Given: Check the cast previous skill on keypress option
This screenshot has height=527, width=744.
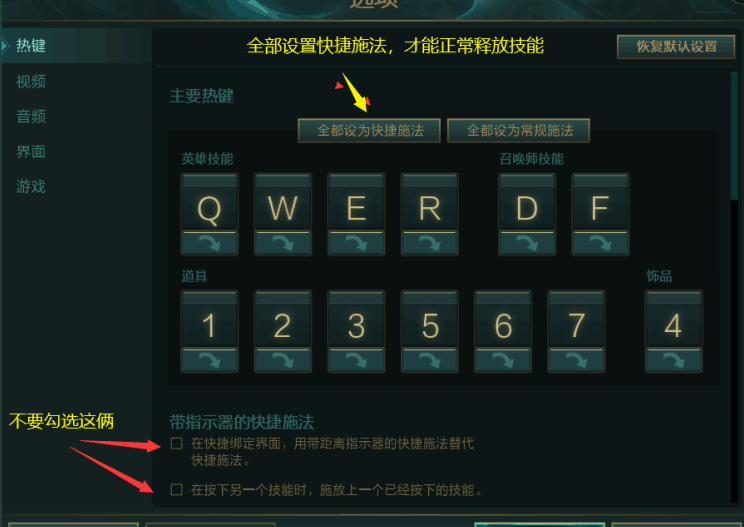Looking at the screenshot, I should click(x=177, y=490).
